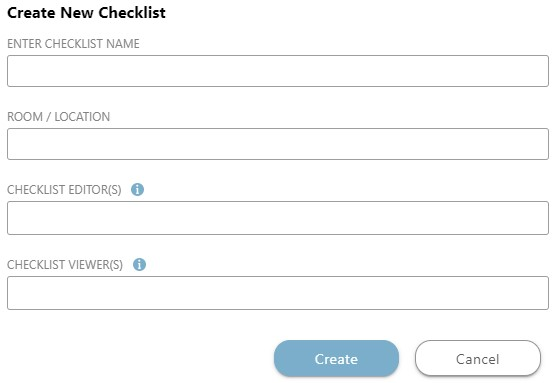Click the Create button
This screenshot has width=556, height=383.
[x=336, y=359]
